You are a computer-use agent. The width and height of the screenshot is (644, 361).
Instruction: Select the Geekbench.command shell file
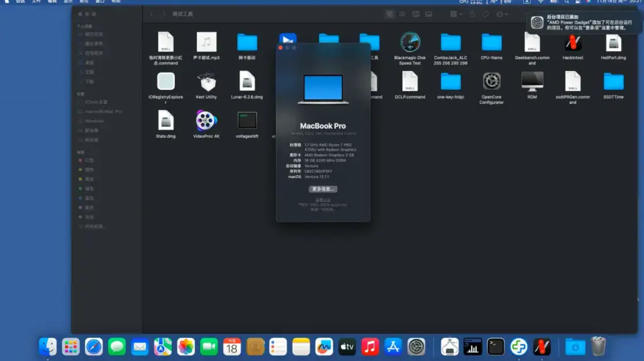coord(532,42)
